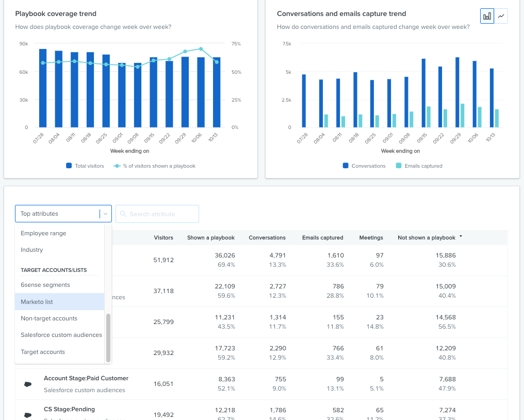Click Conversations and emails capture trend title
This screenshot has height=420, width=524.
[341, 14]
